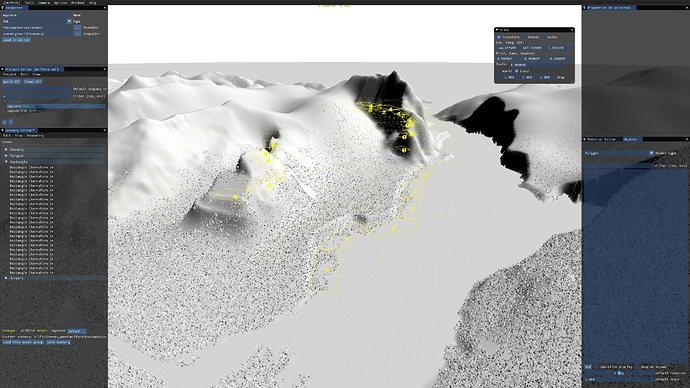Click the minus button in Project Editor
The height and width of the screenshot is (388, 690).
11,122
